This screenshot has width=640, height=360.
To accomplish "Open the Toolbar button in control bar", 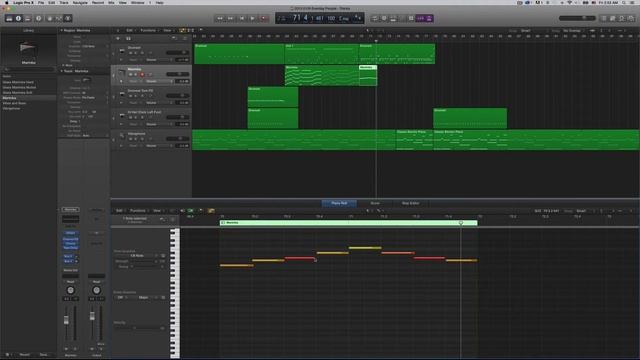I will click(28, 18).
